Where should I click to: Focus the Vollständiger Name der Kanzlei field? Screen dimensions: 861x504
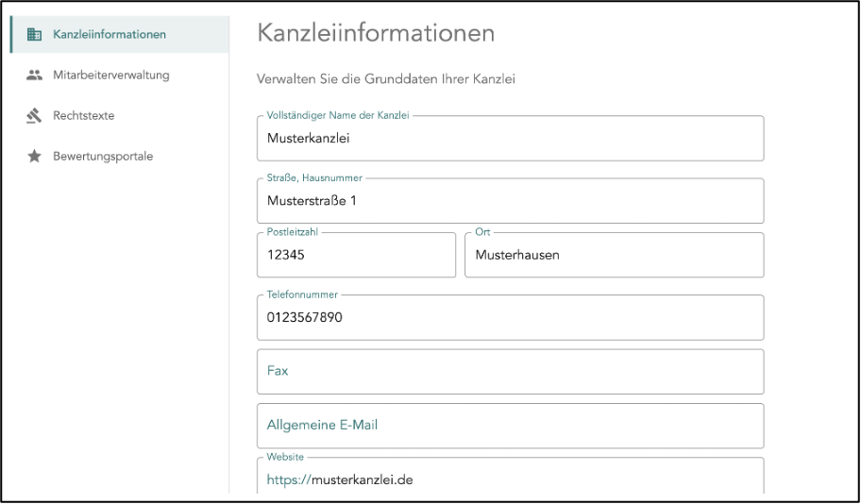click(510, 139)
